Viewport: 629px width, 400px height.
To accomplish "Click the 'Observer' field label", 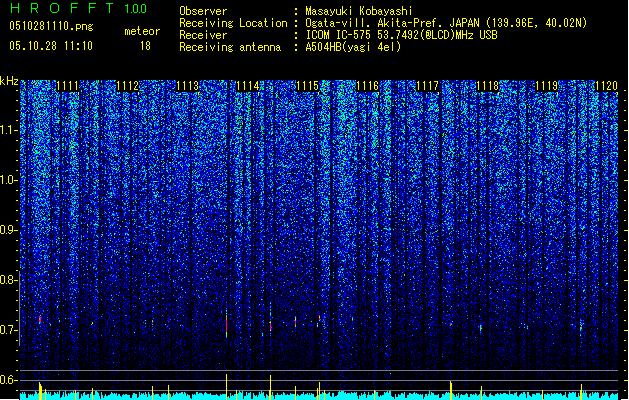I will (203, 11).
